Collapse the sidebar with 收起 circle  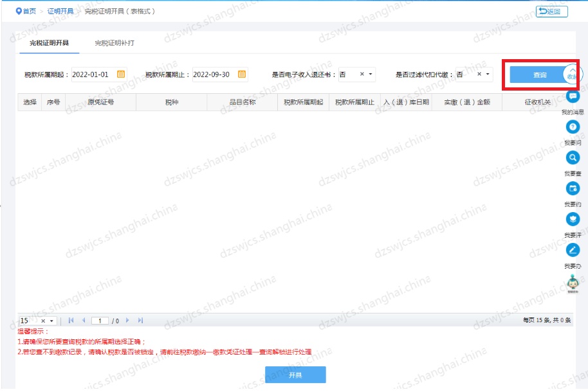573,74
